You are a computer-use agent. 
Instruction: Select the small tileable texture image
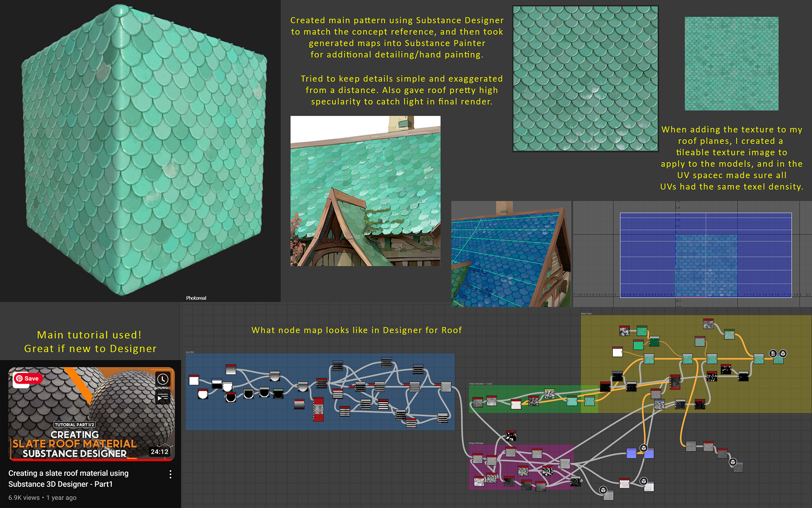click(732, 63)
